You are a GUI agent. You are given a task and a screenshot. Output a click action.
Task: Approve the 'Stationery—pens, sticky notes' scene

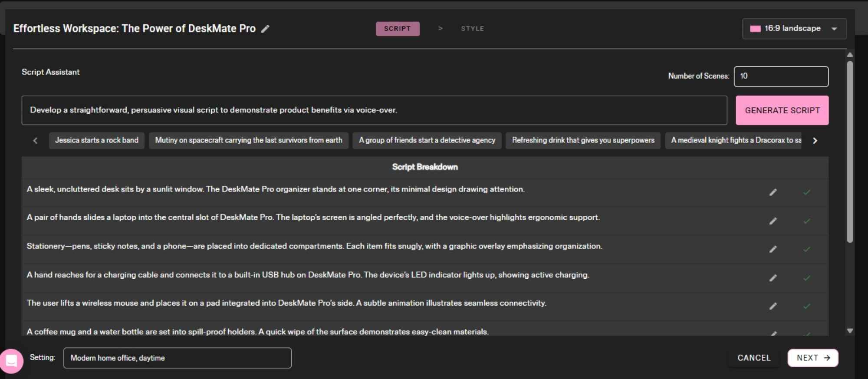[x=807, y=249]
